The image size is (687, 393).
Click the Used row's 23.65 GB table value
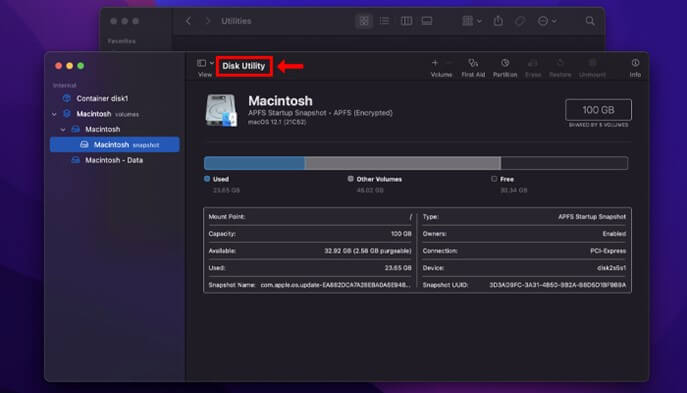click(398, 268)
